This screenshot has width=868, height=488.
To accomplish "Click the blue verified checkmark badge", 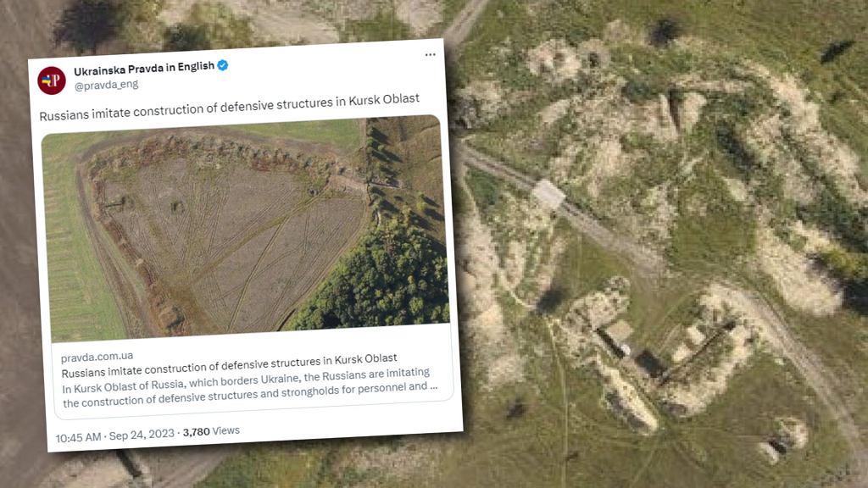I will coord(223,65).
